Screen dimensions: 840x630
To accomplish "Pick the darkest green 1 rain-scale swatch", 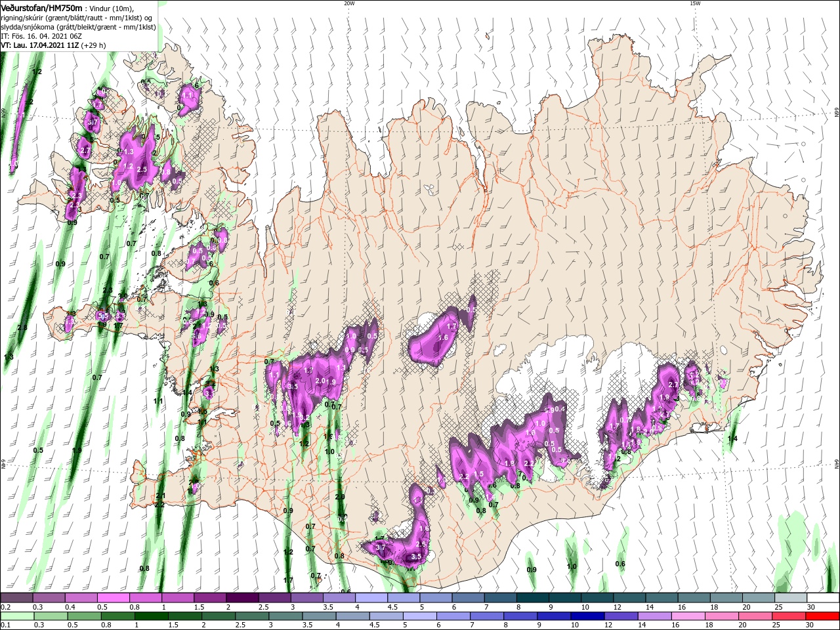I will click(x=151, y=616).
